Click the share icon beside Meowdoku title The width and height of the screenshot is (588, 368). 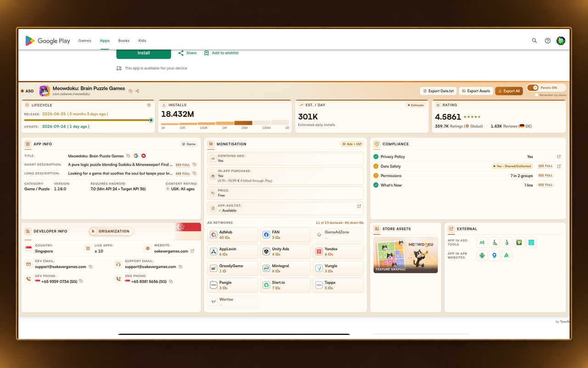pos(137,91)
